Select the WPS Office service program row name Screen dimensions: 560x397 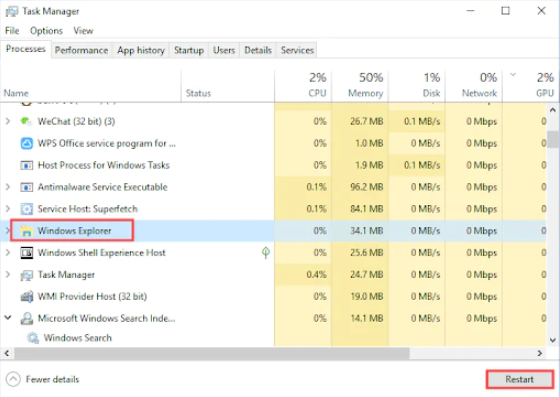pos(107,144)
